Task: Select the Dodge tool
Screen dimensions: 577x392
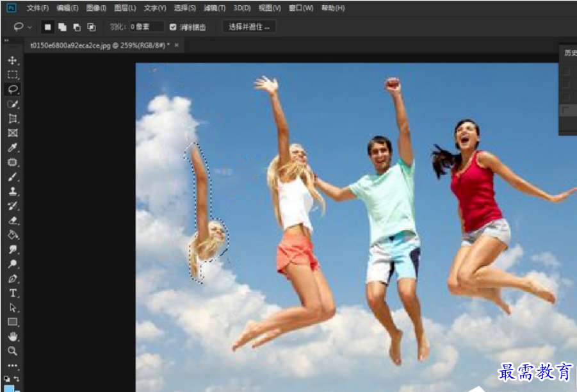Action: point(13,264)
